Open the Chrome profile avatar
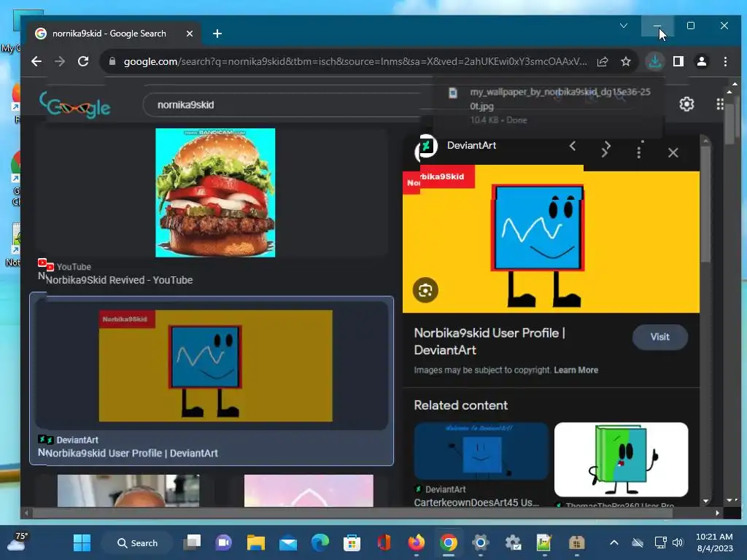This screenshot has width=747, height=560. 702,61
